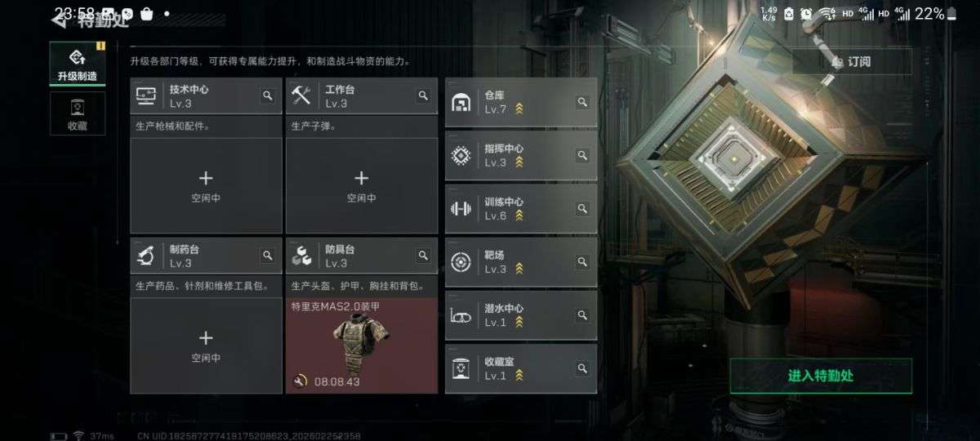Switch to the 升级制造 tab

click(78, 65)
